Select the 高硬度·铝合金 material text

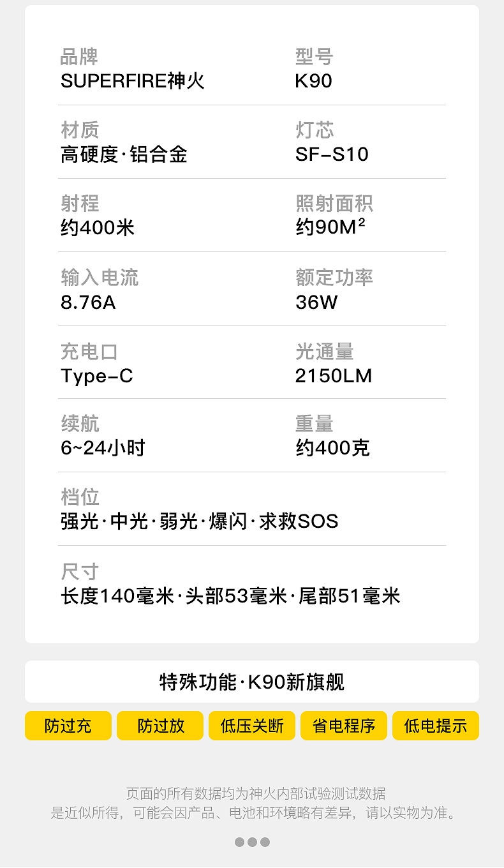(124, 154)
